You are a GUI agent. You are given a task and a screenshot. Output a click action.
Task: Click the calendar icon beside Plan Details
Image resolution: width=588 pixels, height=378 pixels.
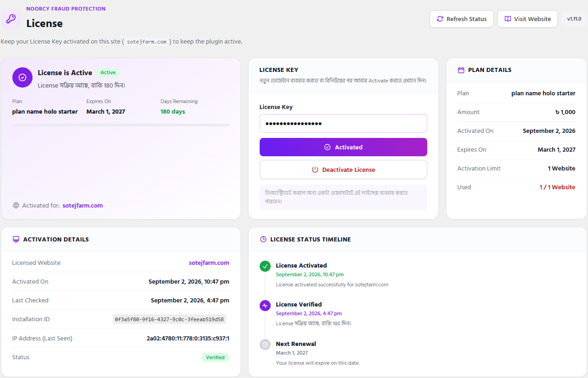coord(461,70)
